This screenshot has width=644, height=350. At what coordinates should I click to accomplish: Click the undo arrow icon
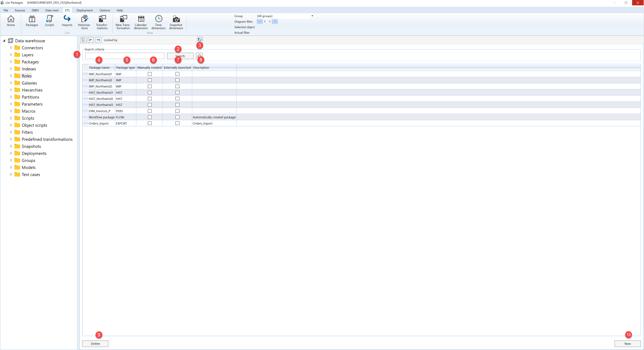[91, 40]
